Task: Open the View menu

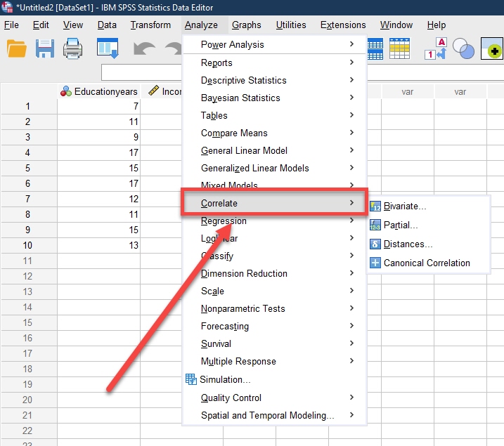Action: click(73, 25)
